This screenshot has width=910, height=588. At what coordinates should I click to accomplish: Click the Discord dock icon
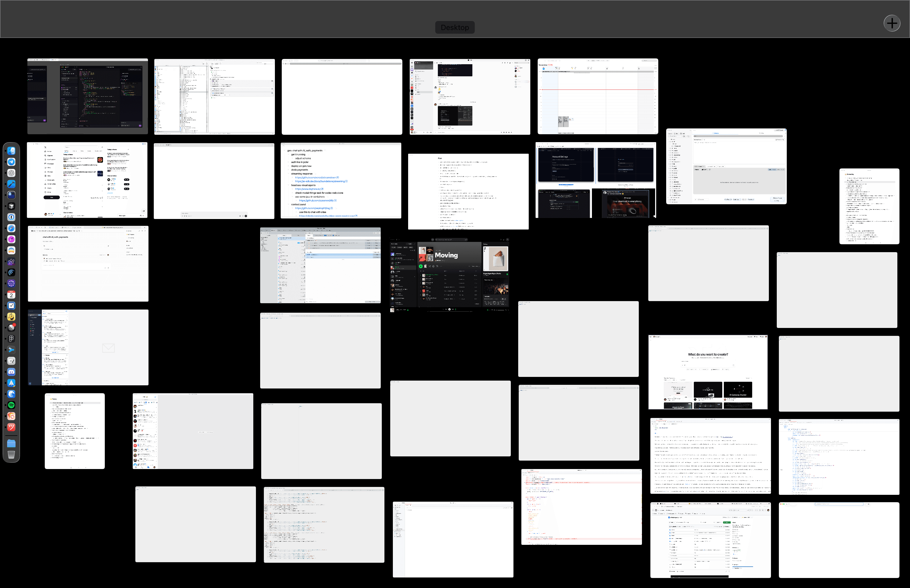12,372
